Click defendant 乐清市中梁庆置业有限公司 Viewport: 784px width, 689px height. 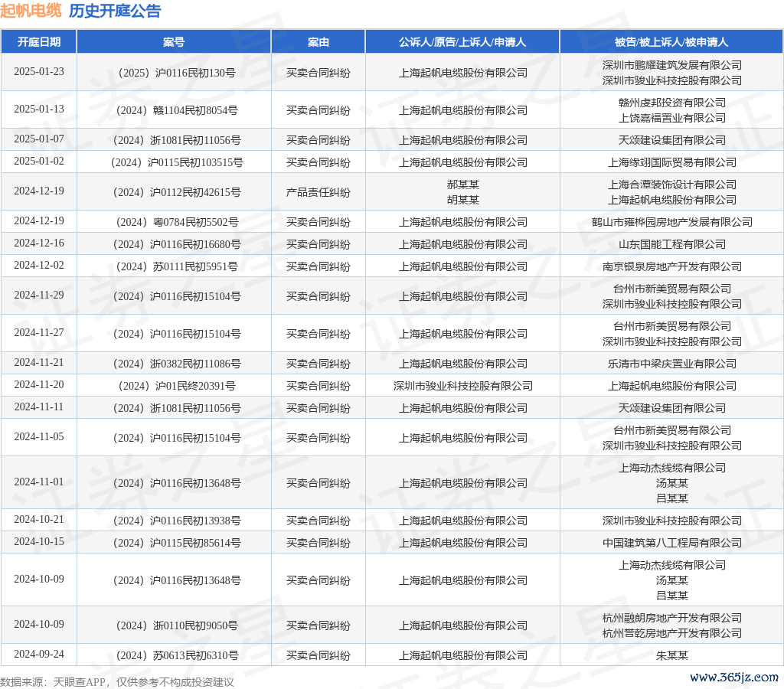tap(672, 364)
